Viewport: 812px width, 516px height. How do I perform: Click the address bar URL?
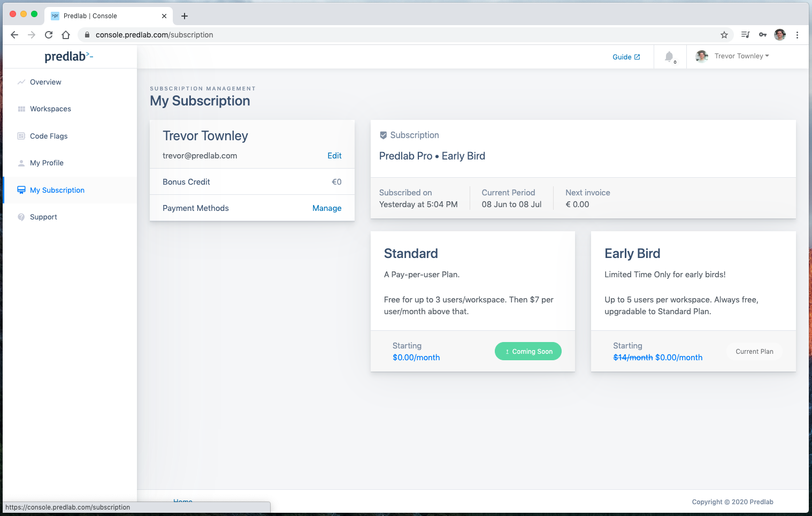155,35
